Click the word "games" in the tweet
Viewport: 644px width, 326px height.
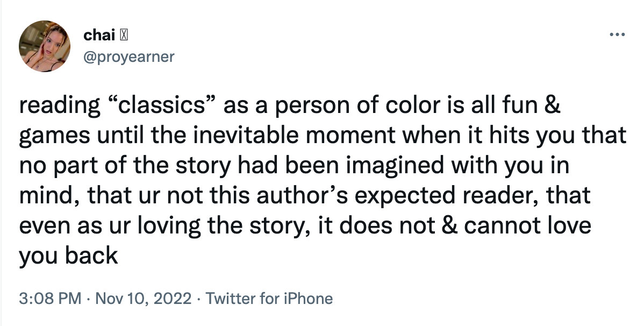(55, 136)
